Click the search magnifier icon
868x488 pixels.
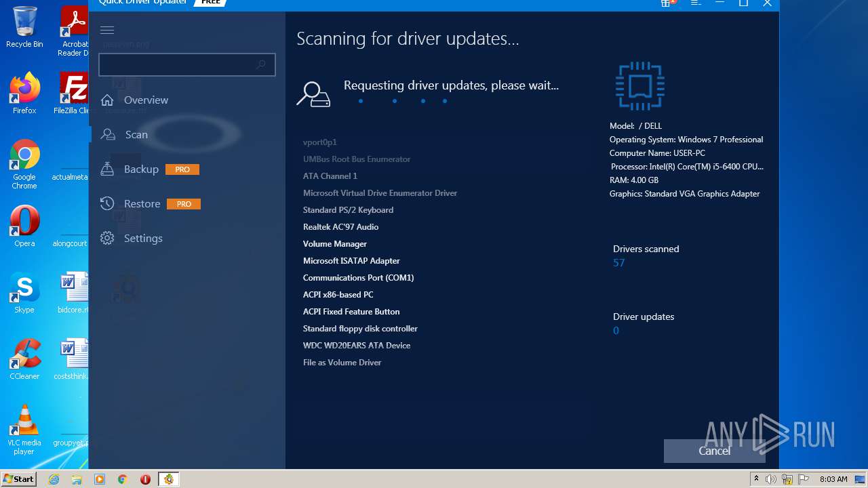tap(260, 64)
